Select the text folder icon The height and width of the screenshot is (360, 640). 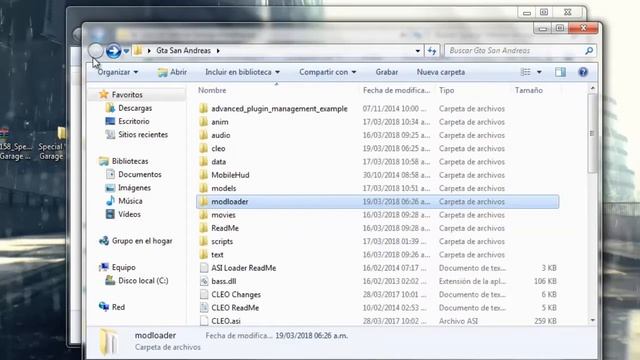point(204,254)
